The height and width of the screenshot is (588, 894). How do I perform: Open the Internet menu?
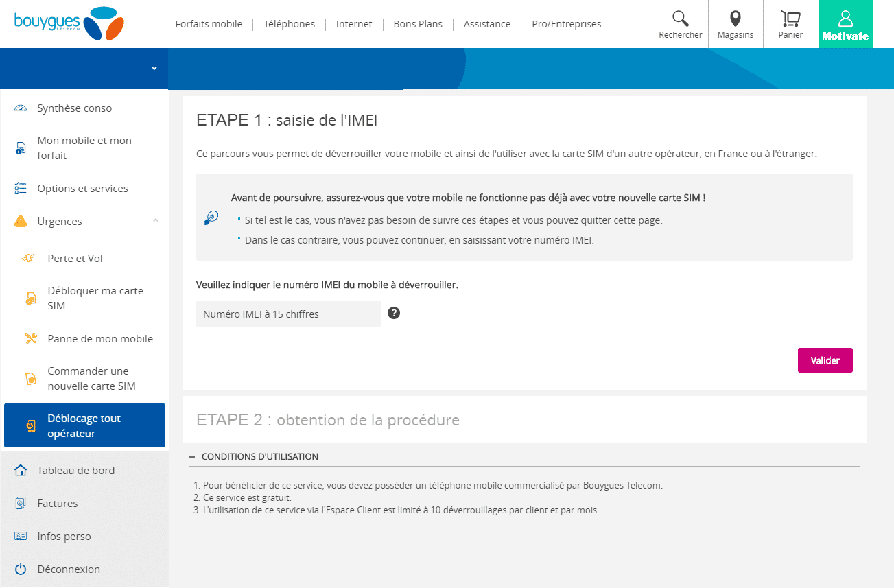point(354,24)
